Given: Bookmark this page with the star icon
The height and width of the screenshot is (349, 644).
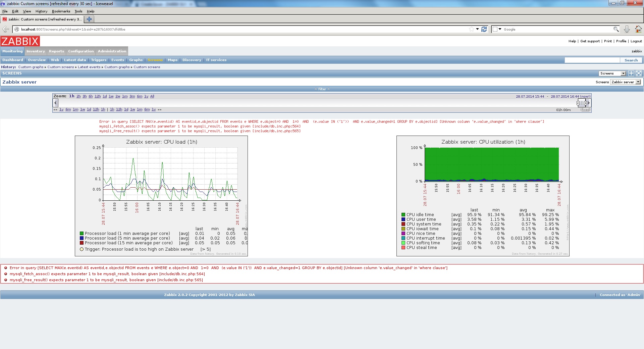Looking at the screenshot, I should pyautogui.click(x=471, y=29).
